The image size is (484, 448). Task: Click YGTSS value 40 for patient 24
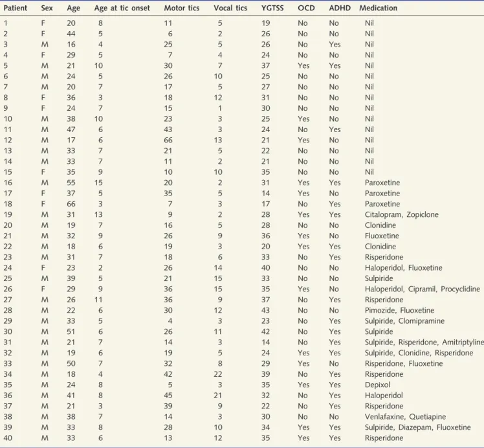266,267
